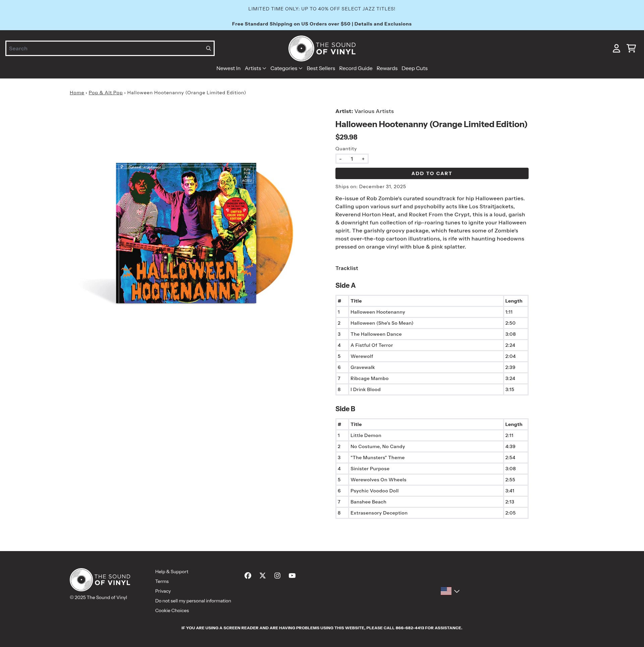Expand the Categories menu dropdown
The width and height of the screenshot is (644, 647).
point(286,68)
